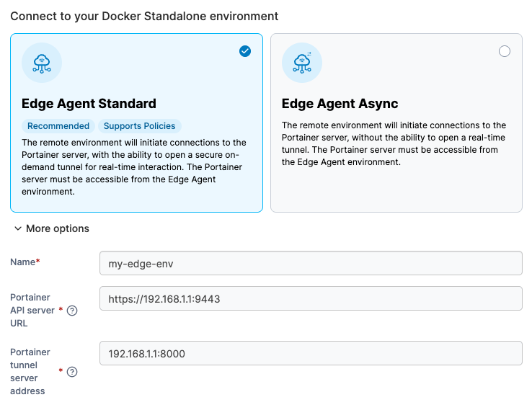The image size is (532, 405).
Task: Click the Name field label
Action: 23,262
